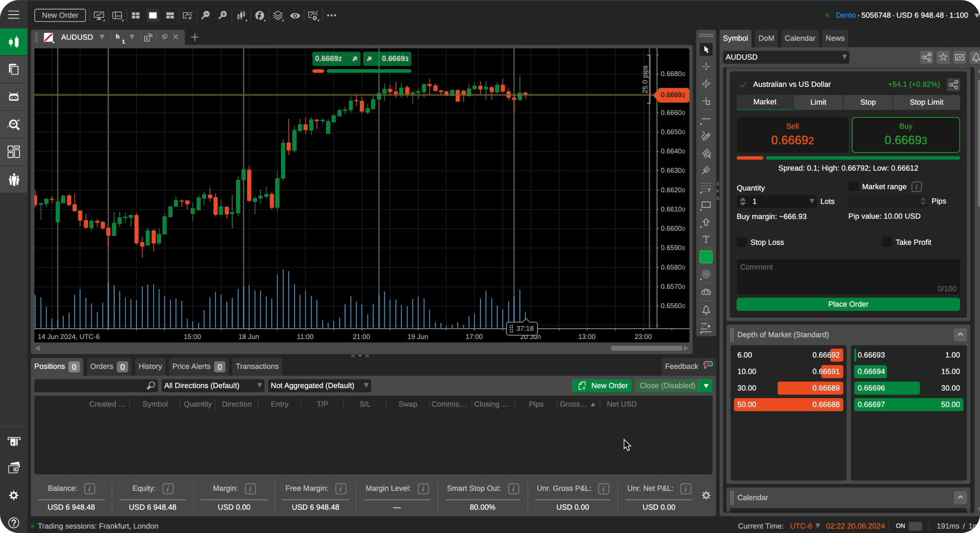Enable the Stop Loss checkbox

pyautogui.click(x=741, y=242)
